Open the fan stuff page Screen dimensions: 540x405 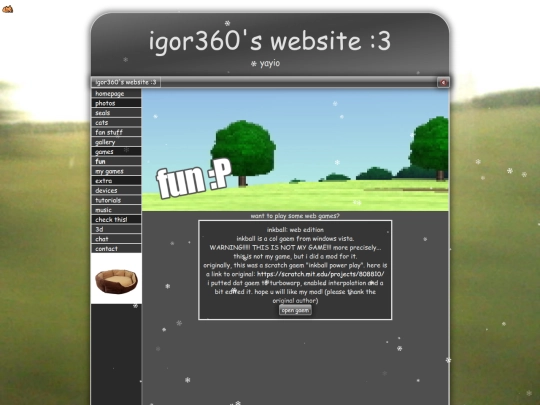tap(116, 132)
